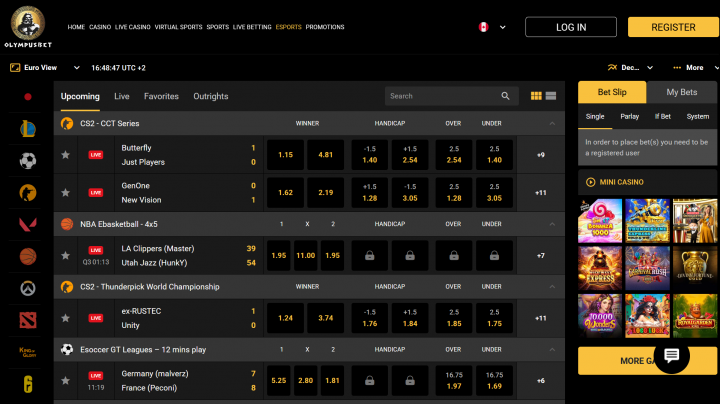Open the soccer ball sidebar icon
Viewport: 720px width, 404px height.
[28, 161]
